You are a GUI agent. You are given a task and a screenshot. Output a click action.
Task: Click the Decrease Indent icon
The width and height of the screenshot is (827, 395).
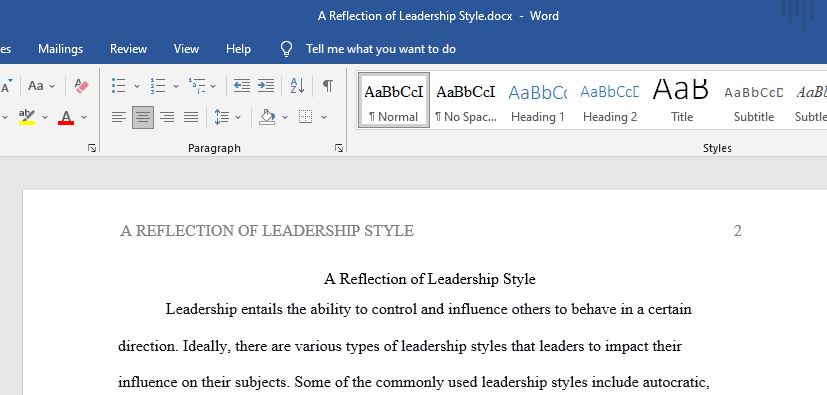[x=242, y=85]
